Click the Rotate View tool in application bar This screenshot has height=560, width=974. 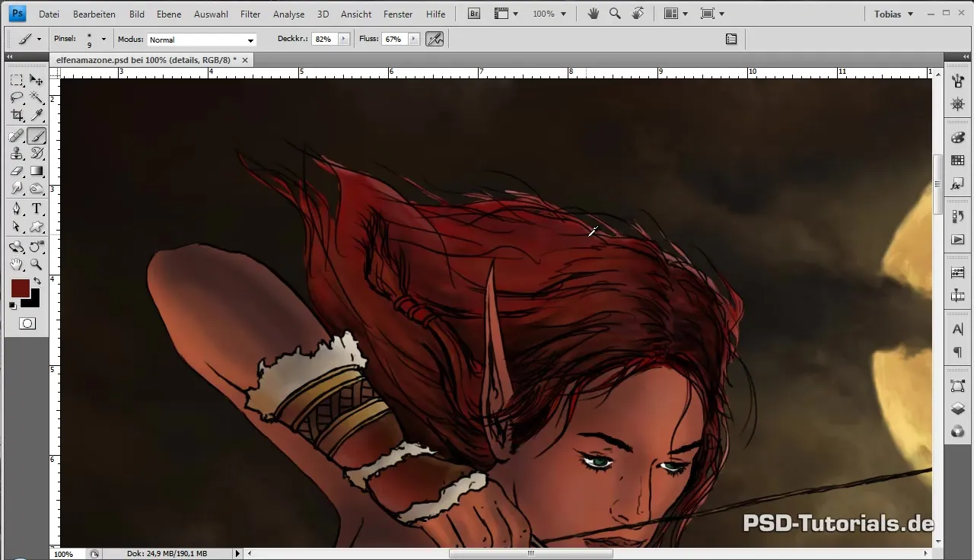tap(638, 14)
